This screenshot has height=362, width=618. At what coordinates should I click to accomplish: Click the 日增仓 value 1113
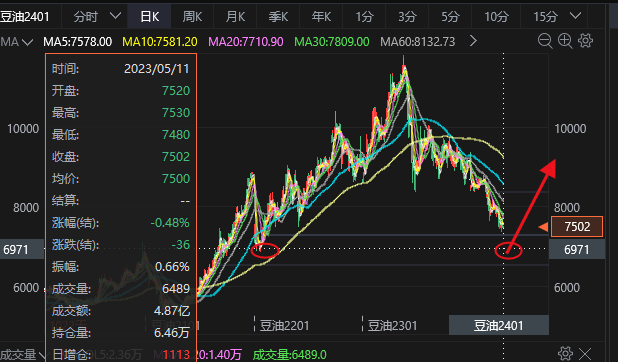click(x=176, y=355)
